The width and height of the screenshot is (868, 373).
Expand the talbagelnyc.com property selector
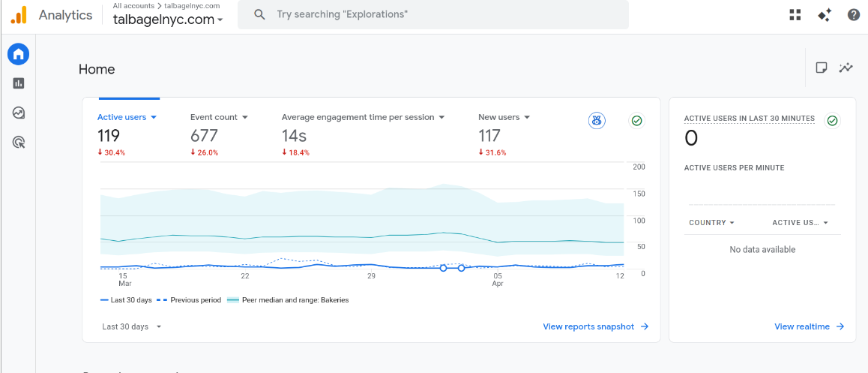[x=169, y=20]
